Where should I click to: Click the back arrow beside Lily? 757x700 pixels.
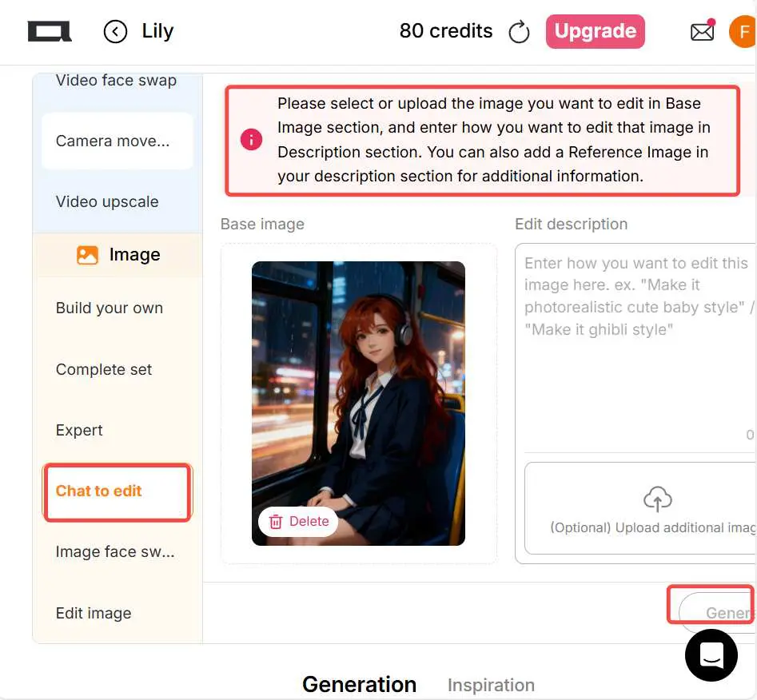point(114,31)
